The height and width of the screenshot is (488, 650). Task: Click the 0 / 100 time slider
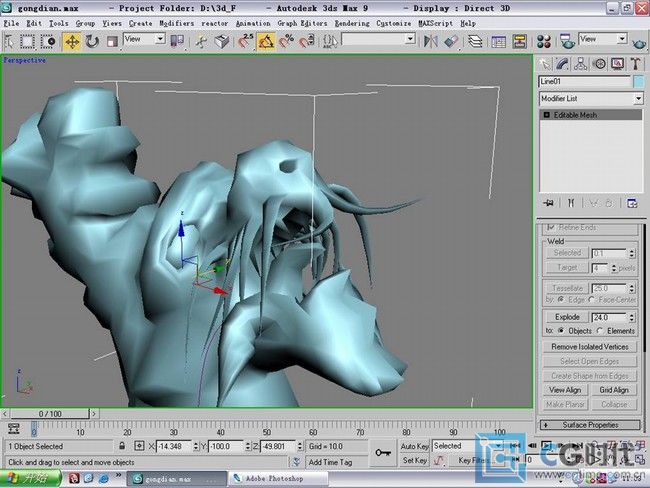(x=50, y=414)
